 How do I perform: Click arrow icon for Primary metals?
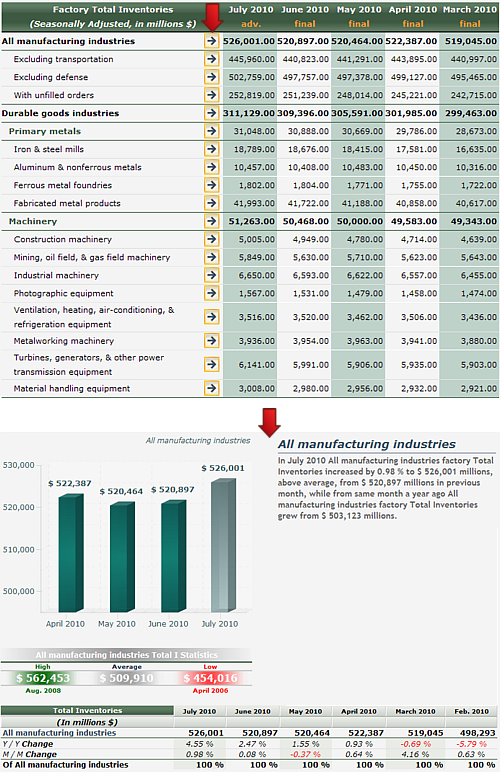pos(212,131)
